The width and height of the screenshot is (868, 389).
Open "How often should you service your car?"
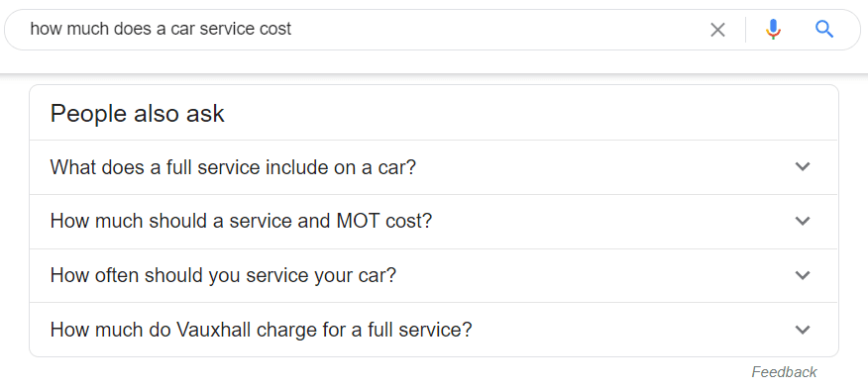pos(433,275)
